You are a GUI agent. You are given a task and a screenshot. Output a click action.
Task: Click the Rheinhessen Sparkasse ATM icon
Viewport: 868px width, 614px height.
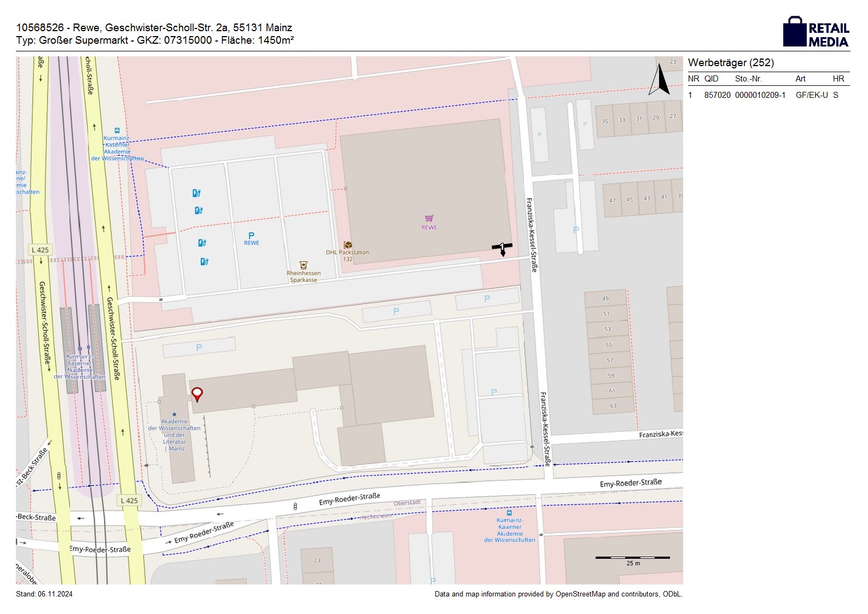(304, 265)
